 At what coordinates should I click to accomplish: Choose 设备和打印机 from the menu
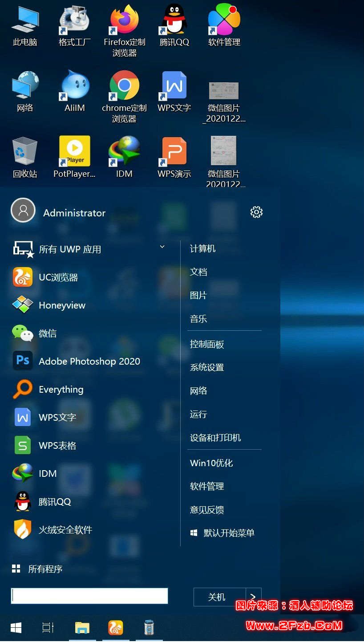coord(215,438)
